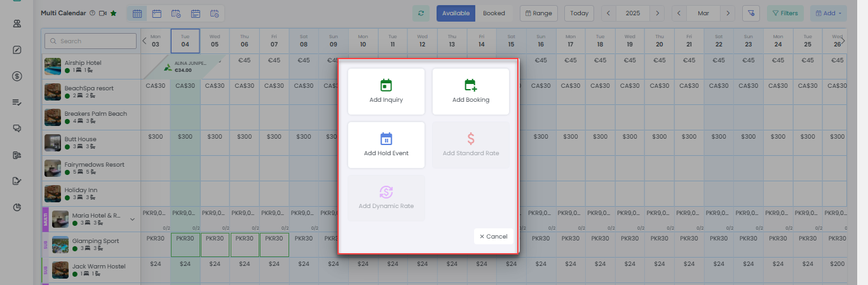
Task: Click the Holiday Inn thumbnail
Action: point(53,193)
